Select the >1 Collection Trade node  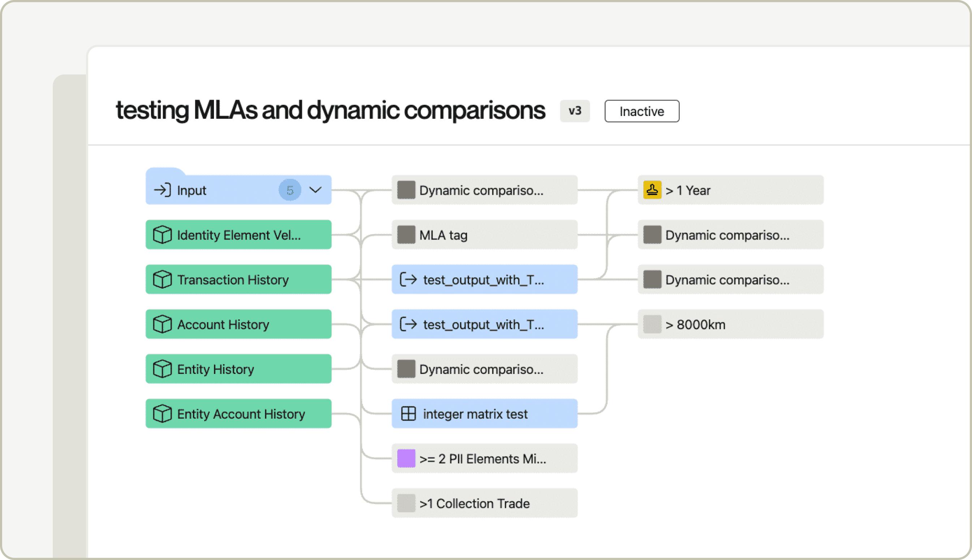tap(484, 503)
